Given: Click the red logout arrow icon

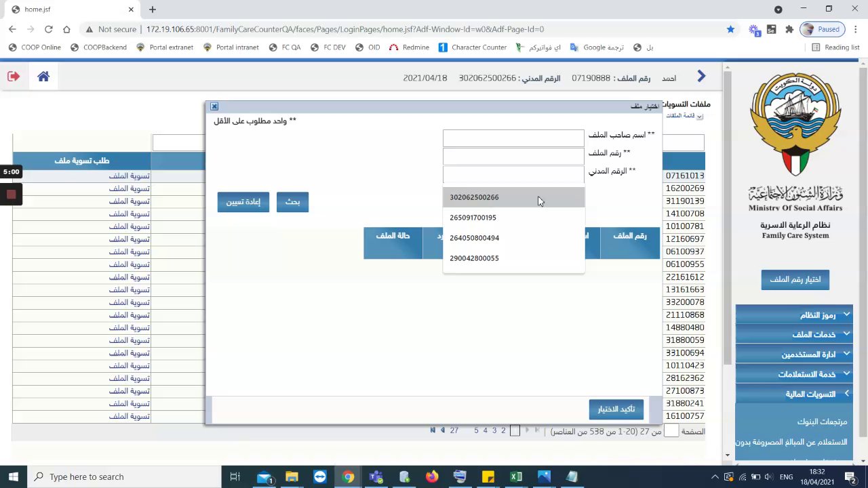Looking at the screenshot, I should [x=14, y=77].
